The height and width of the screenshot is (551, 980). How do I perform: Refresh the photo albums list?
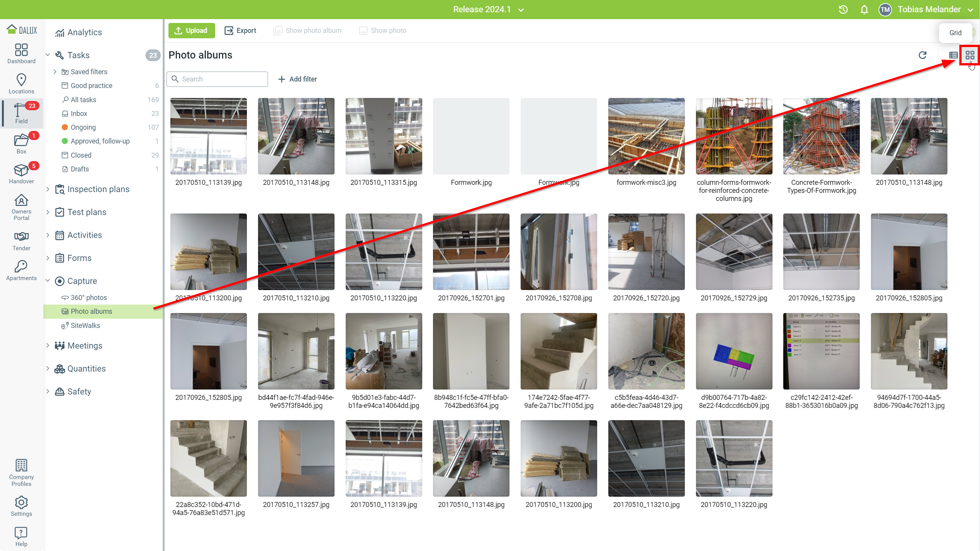coord(923,55)
